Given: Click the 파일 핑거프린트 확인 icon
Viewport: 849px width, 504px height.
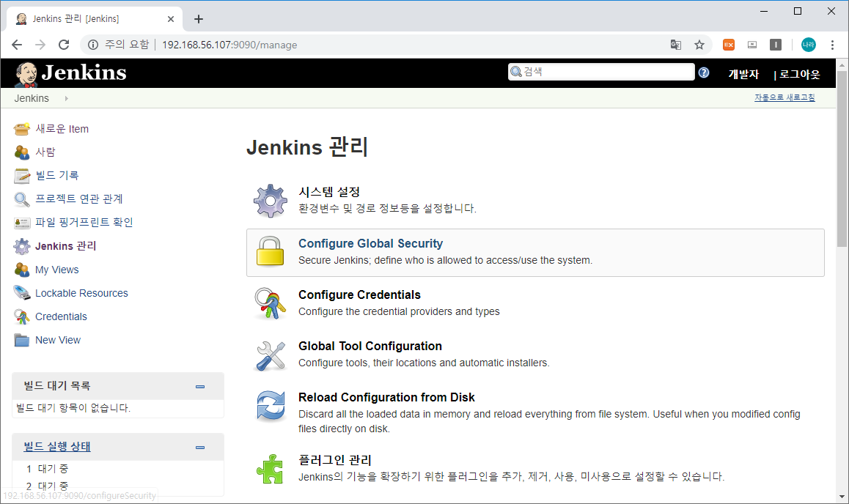Looking at the screenshot, I should 22,223.
